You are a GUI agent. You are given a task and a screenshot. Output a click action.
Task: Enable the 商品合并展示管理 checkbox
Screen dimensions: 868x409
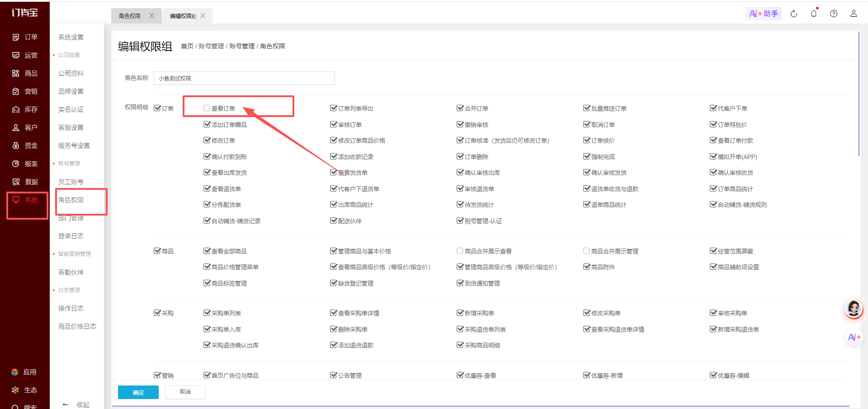point(586,251)
